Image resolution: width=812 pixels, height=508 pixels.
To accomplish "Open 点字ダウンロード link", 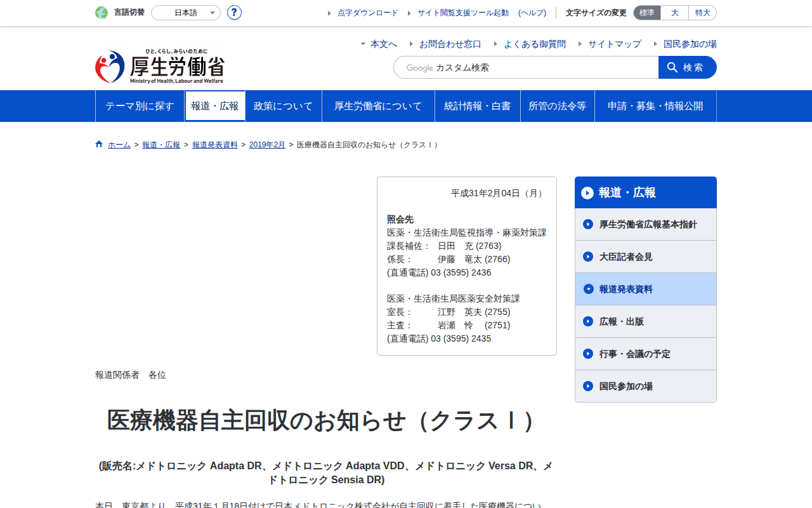I will pyautogui.click(x=368, y=13).
